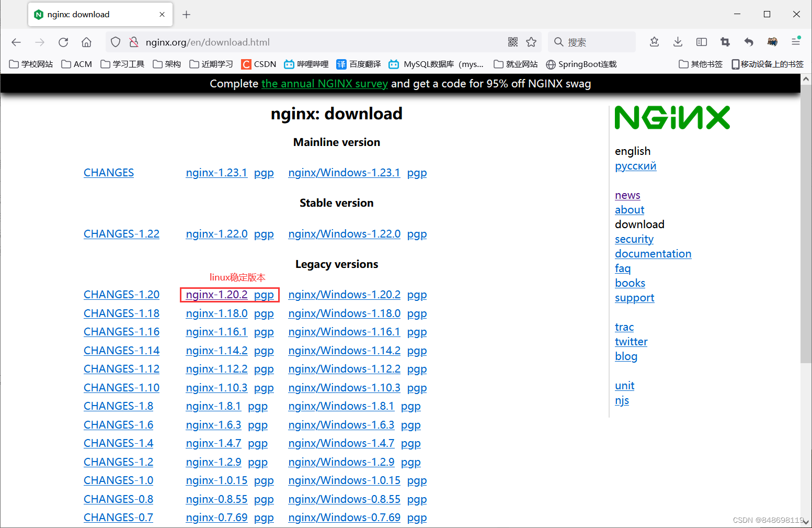This screenshot has width=812, height=528.
Task: Open the CHANGES-0.7 changelog
Action: [x=118, y=518]
